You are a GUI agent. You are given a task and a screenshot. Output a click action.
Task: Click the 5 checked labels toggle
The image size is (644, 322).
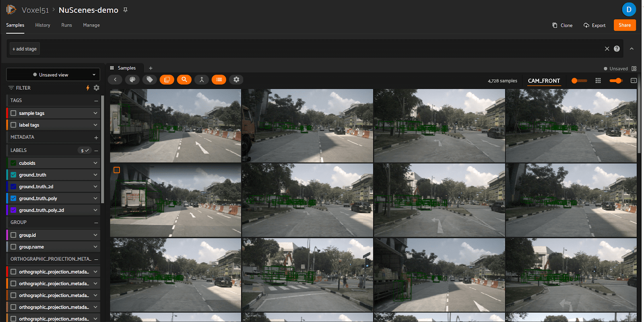pos(85,151)
